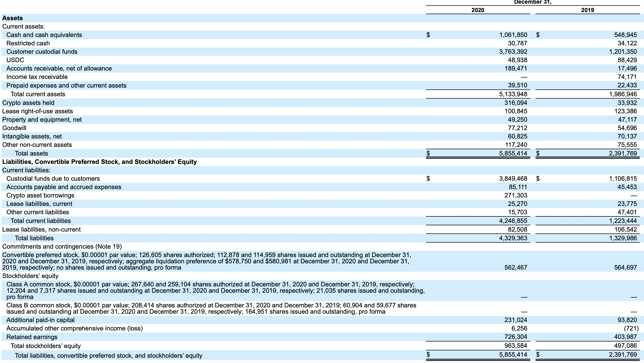Click Total liabilities 2020 value 4,329,363
644x363 pixels.
[513, 238]
